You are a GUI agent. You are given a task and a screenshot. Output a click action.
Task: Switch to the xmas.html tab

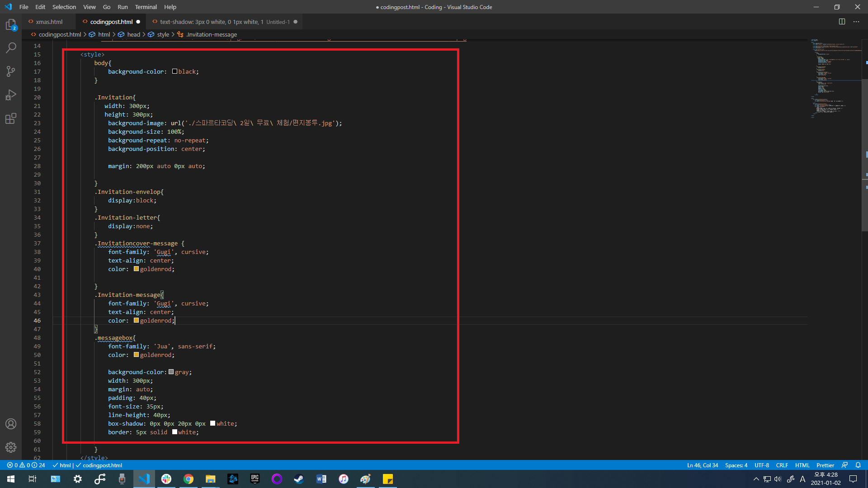pyautogui.click(x=49, y=22)
